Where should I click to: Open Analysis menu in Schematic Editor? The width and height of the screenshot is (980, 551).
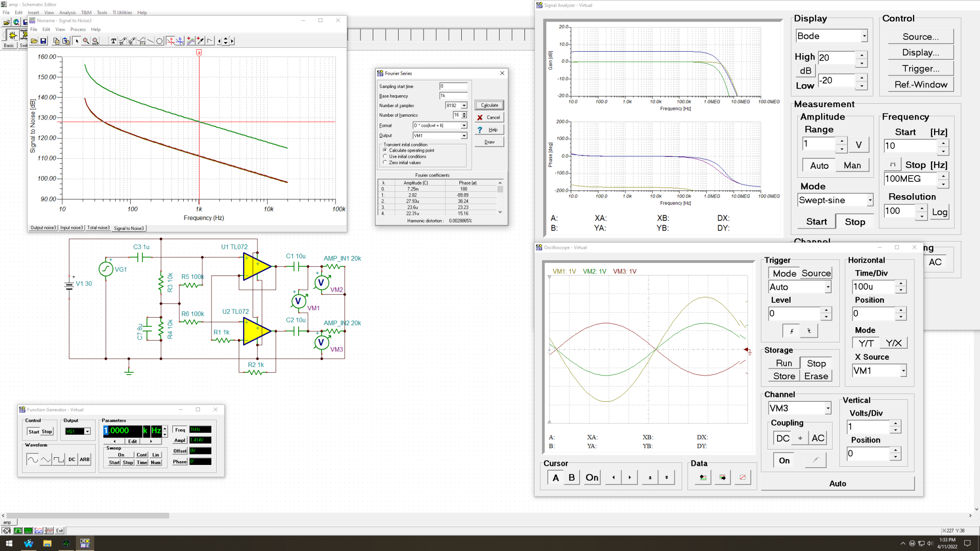click(x=67, y=12)
